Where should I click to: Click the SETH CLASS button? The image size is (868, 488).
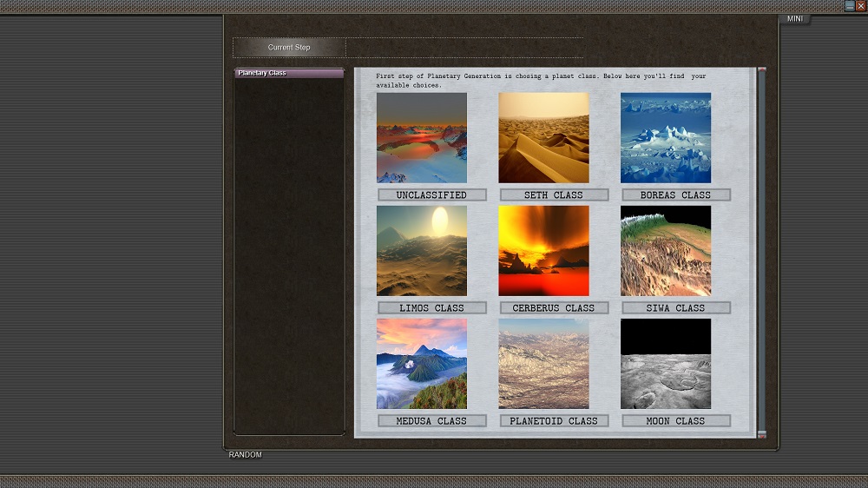554,195
